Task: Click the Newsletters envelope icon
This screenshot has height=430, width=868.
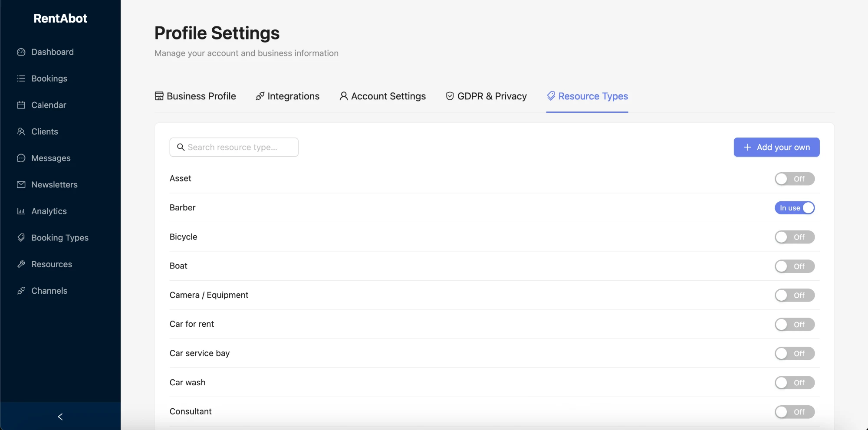Action: [x=21, y=184]
